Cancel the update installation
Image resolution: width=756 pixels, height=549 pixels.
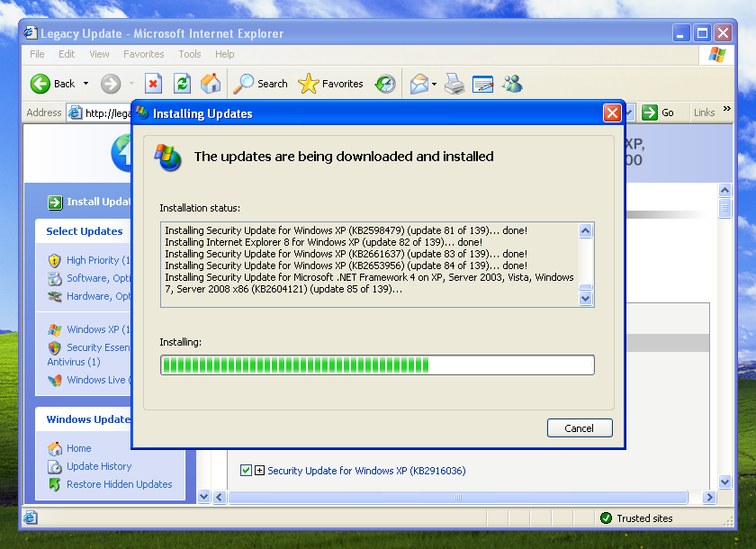[579, 428]
